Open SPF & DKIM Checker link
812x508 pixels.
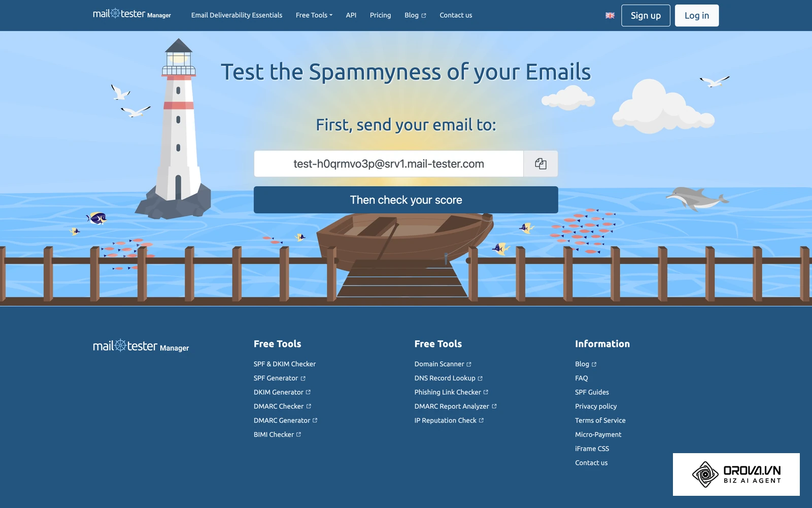coord(285,364)
